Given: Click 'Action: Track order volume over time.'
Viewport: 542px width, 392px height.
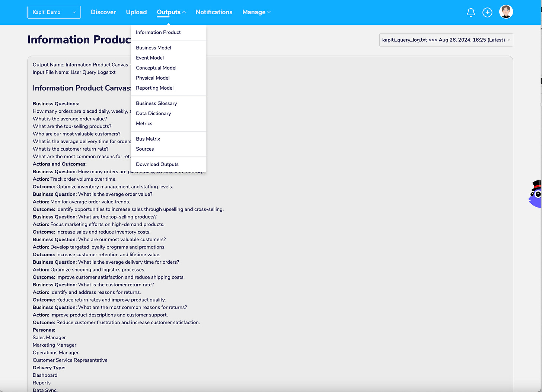Looking at the screenshot, I should [74, 179].
